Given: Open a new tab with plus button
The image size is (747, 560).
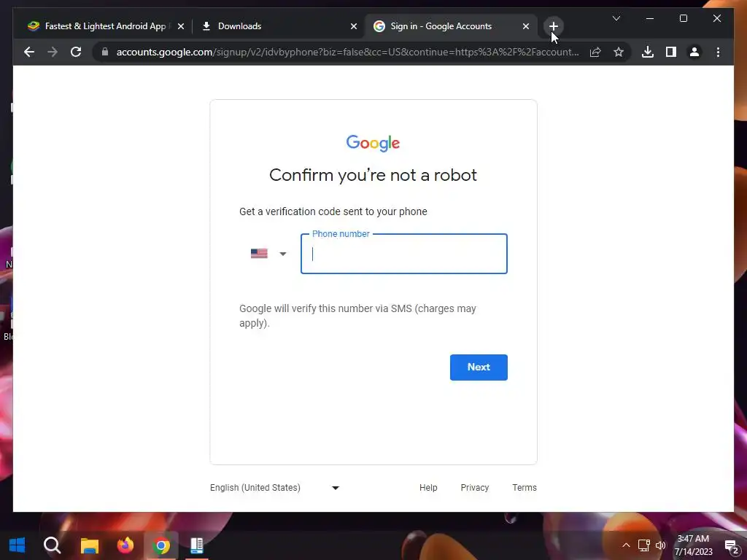Looking at the screenshot, I should point(553,26).
